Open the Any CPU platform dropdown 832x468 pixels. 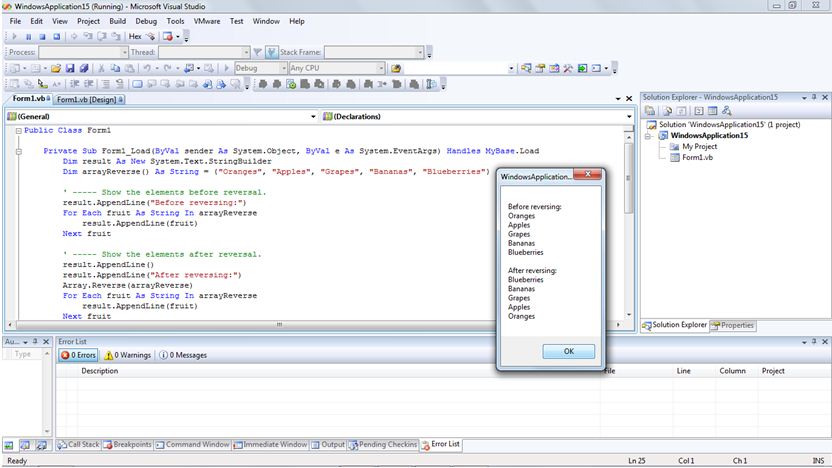pyautogui.click(x=380, y=68)
